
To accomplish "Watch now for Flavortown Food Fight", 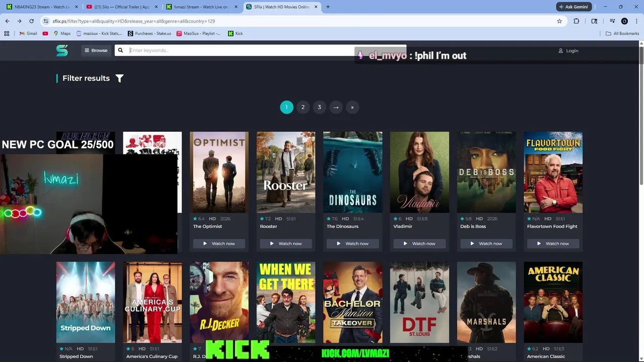I will [x=553, y=243].
